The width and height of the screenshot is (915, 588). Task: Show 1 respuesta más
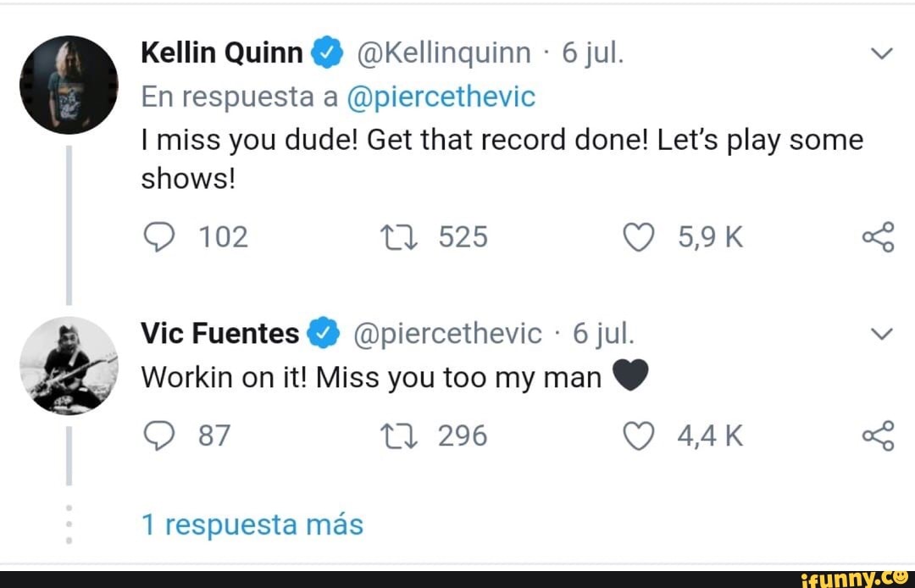pyautogui.click(x=252, y=524)
